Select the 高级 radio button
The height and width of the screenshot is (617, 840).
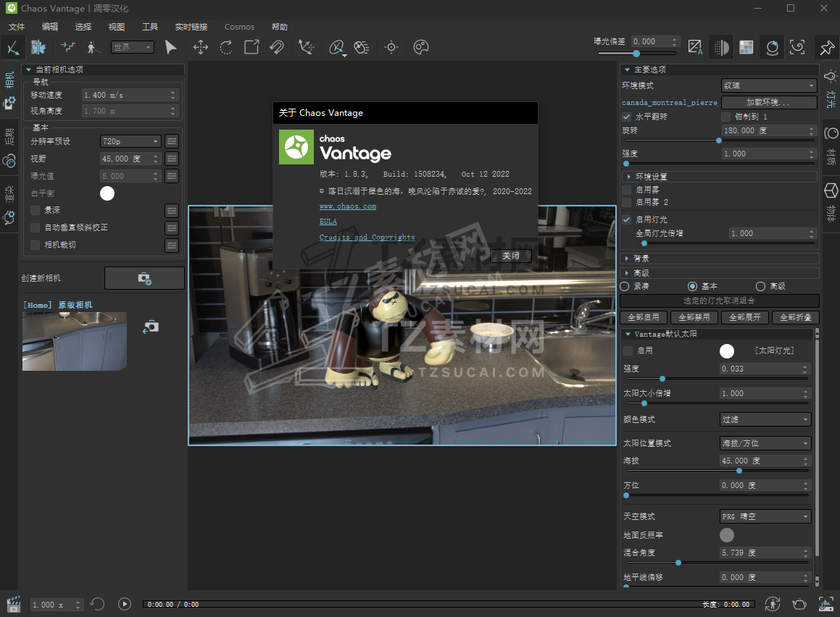760,286
